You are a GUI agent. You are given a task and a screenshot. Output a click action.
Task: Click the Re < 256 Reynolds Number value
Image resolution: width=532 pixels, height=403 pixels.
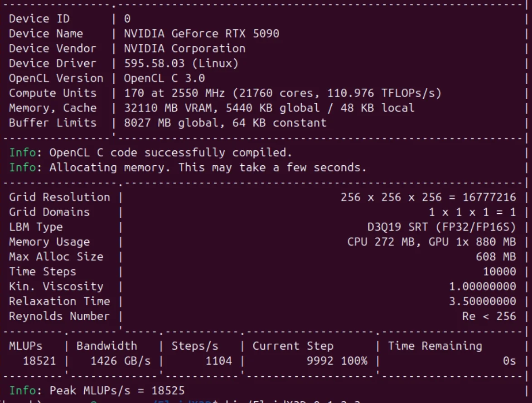tap(489, 316)
